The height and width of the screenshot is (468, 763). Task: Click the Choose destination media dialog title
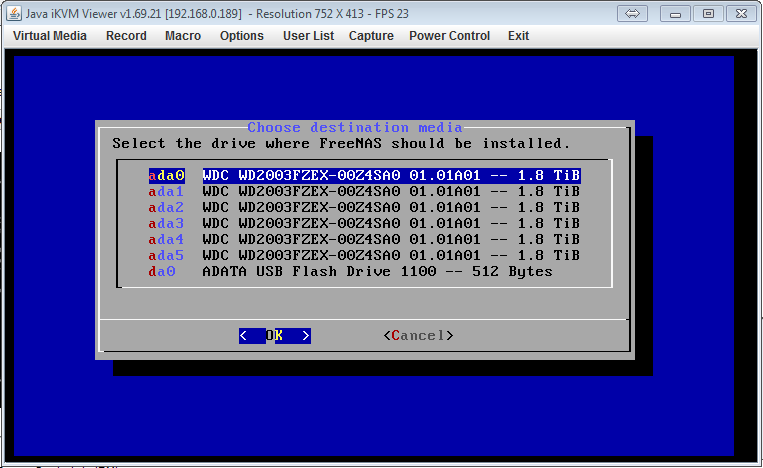(x=355, y=127)
